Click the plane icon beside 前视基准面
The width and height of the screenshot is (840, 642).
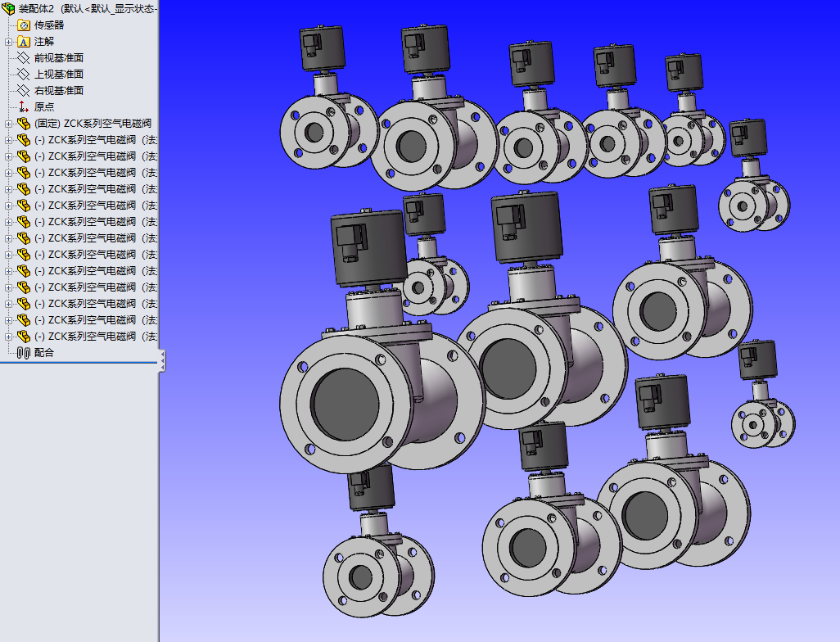pos(24,58)
